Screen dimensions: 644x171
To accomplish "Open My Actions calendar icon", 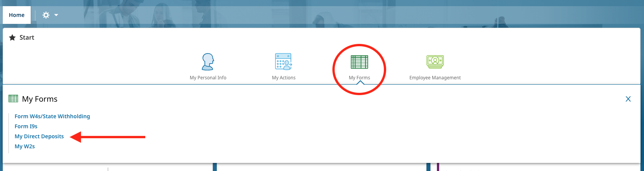I will pyautogui.click(x=284, y=62).
